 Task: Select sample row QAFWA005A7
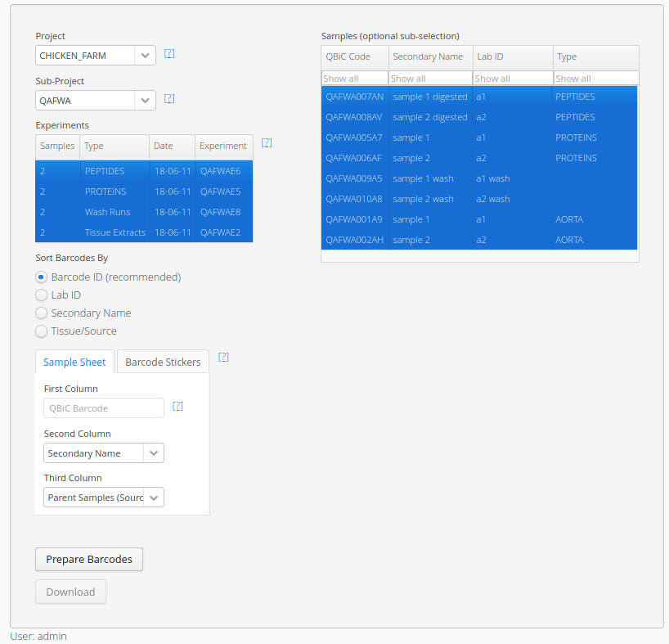pos(479,137)
